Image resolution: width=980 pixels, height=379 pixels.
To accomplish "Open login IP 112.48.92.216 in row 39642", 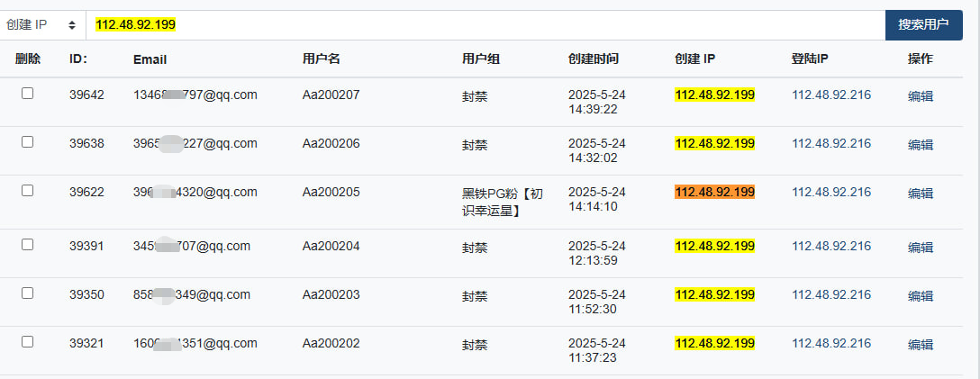I will tap(831, 95).
